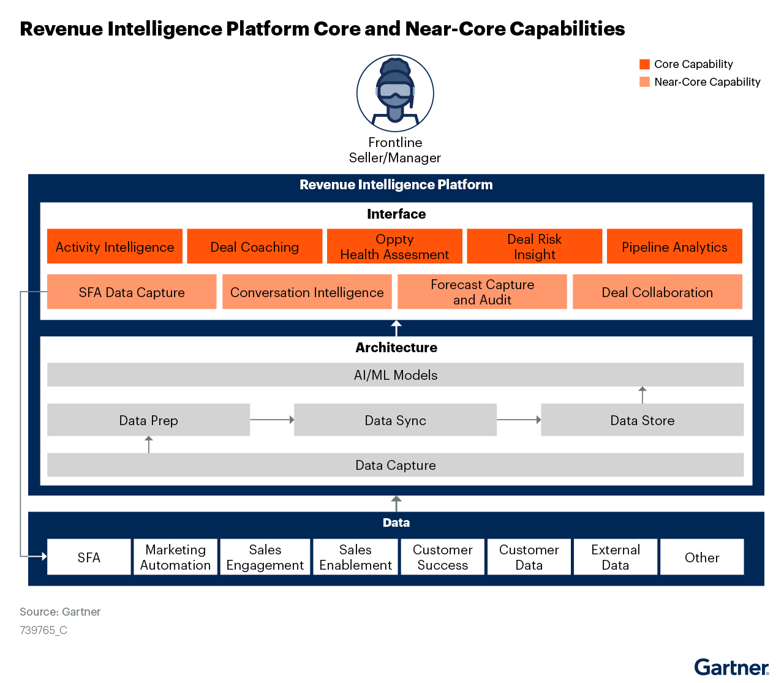
Task: Click the Frontline Seller/Manager avatar icon
Action: point(395,93)
